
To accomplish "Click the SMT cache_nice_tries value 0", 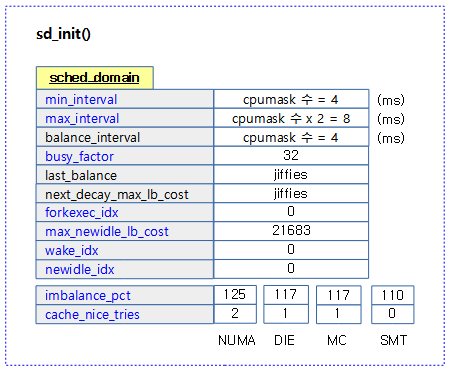I will point(393,314).
